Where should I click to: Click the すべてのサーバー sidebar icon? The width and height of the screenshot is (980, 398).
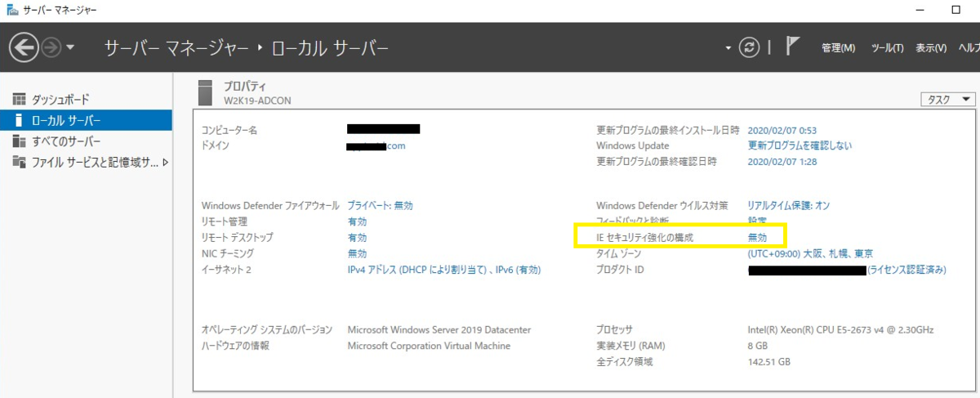click(20, 141)
